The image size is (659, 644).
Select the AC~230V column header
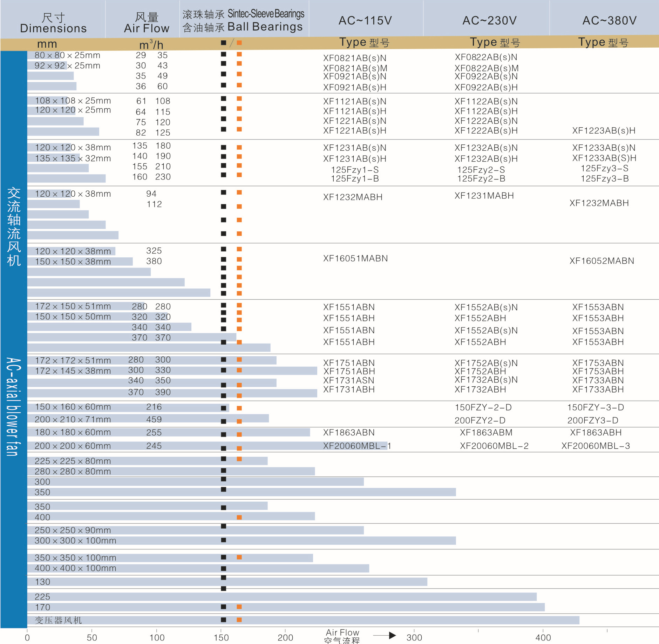tap(489, 20)
